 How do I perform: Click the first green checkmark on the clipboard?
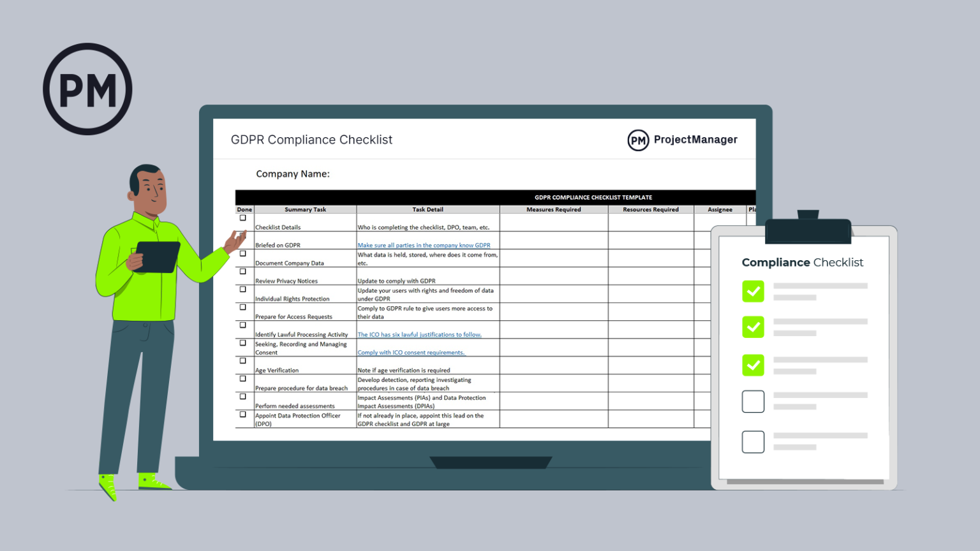click(x=753, y=291)
